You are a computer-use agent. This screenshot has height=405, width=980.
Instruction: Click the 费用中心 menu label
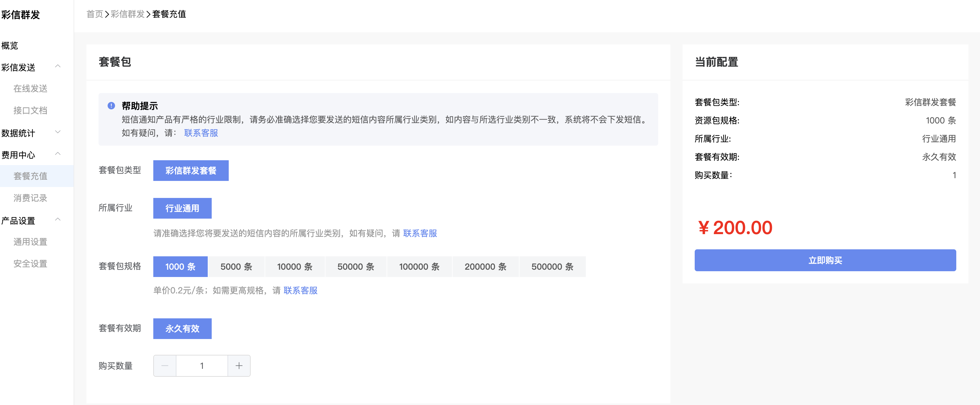(18, 155)
